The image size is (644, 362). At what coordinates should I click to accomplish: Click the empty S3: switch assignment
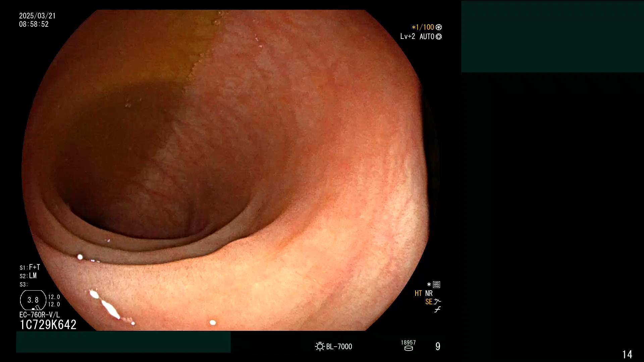[x=23, y=285]
